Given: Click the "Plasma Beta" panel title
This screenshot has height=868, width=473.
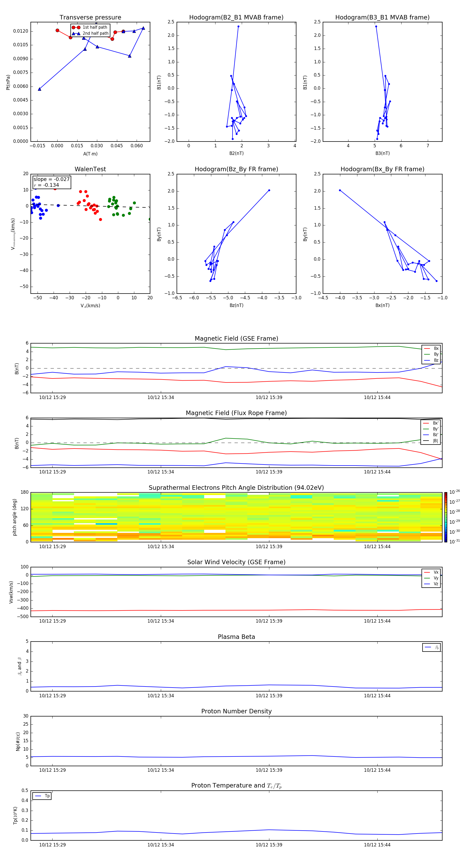Looking at the screenshot, I should click(236, 637).
